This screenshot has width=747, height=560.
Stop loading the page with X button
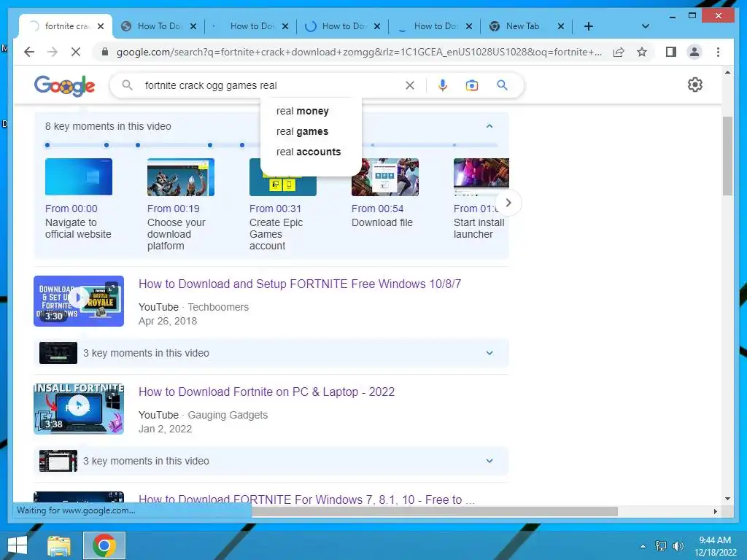76,52
